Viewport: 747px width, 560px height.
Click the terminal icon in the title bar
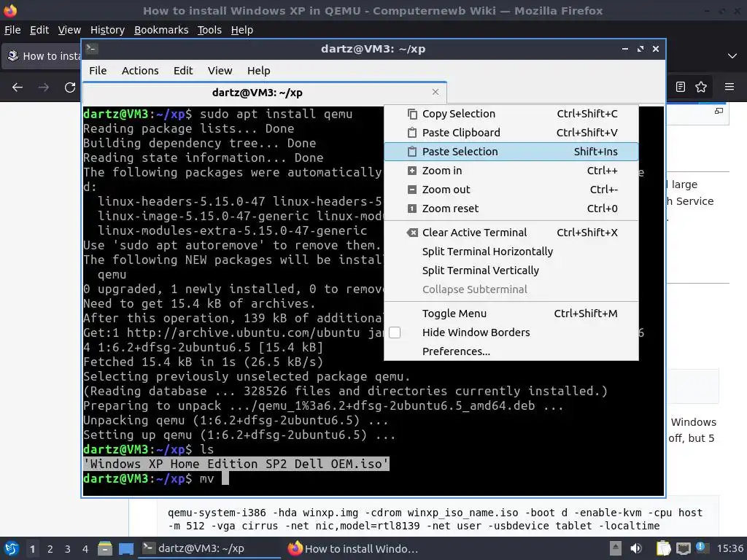[91, 49]
